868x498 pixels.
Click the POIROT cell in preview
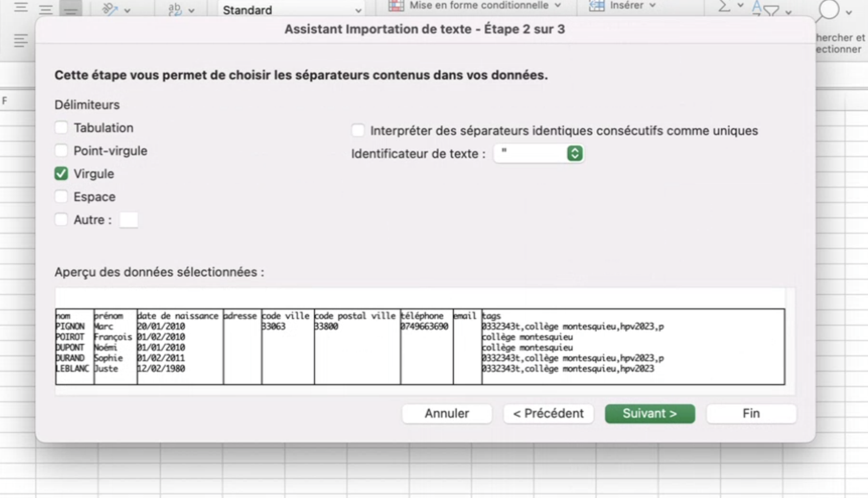pos(70,337)
